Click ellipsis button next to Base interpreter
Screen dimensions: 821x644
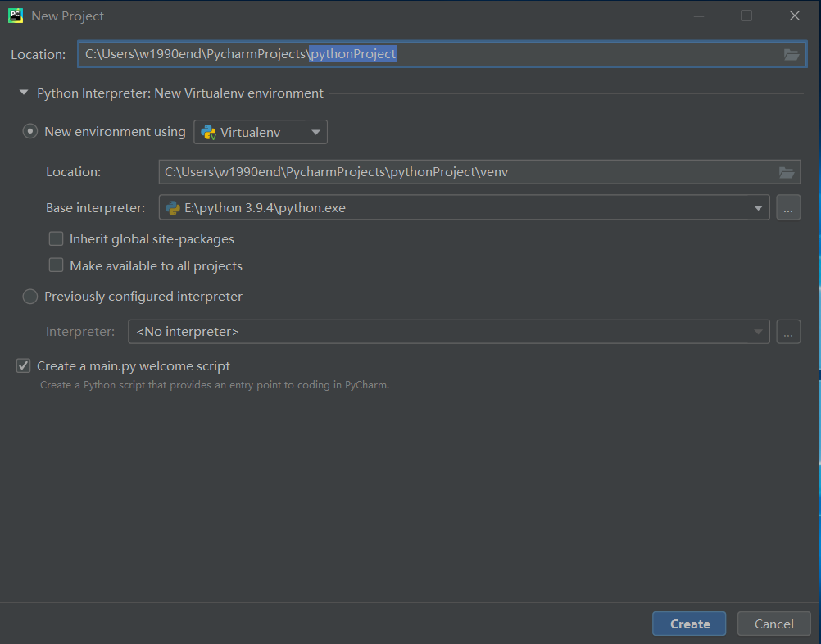pos(788,208)
